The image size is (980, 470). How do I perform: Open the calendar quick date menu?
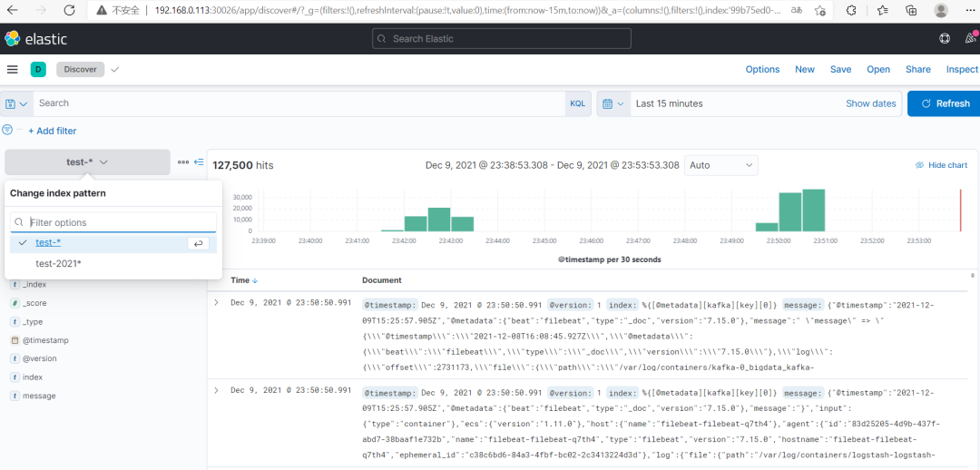point(613,103)
